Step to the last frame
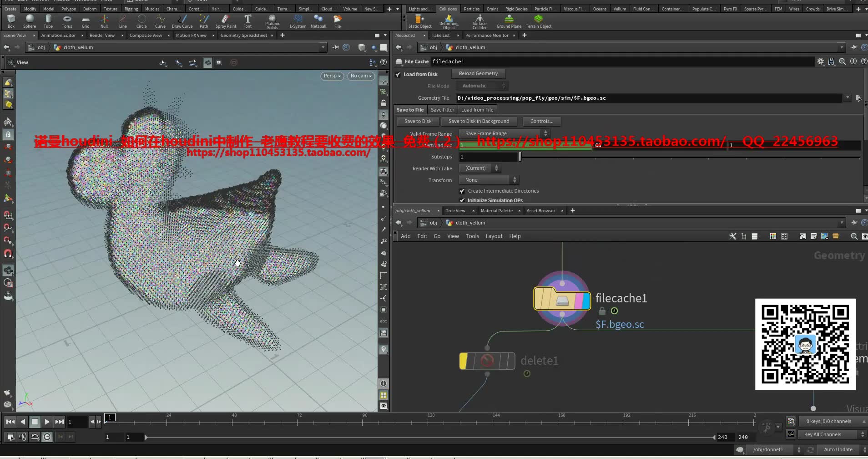This screenshot has width=868, height=459. pos(59,422)
